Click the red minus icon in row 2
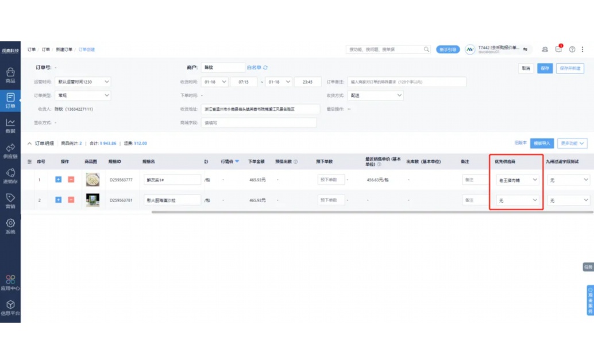This screenshot has height=364, width=594. point(71,200)
